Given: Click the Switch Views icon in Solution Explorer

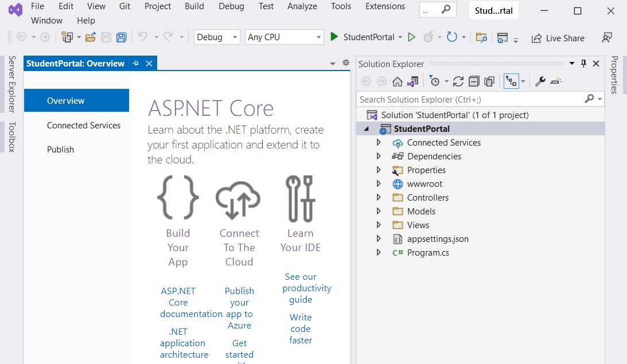Looking at the screenshot, I should pos(412,81).
